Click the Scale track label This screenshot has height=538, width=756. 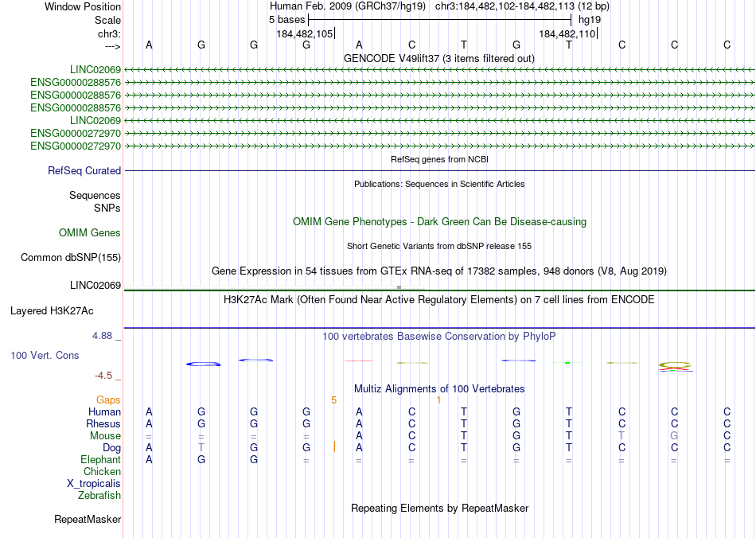107,20
